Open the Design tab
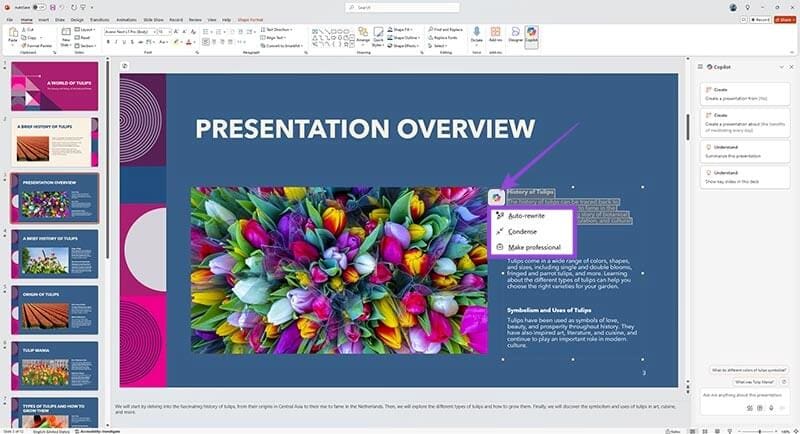800x434 pixels. coord(77,19)
